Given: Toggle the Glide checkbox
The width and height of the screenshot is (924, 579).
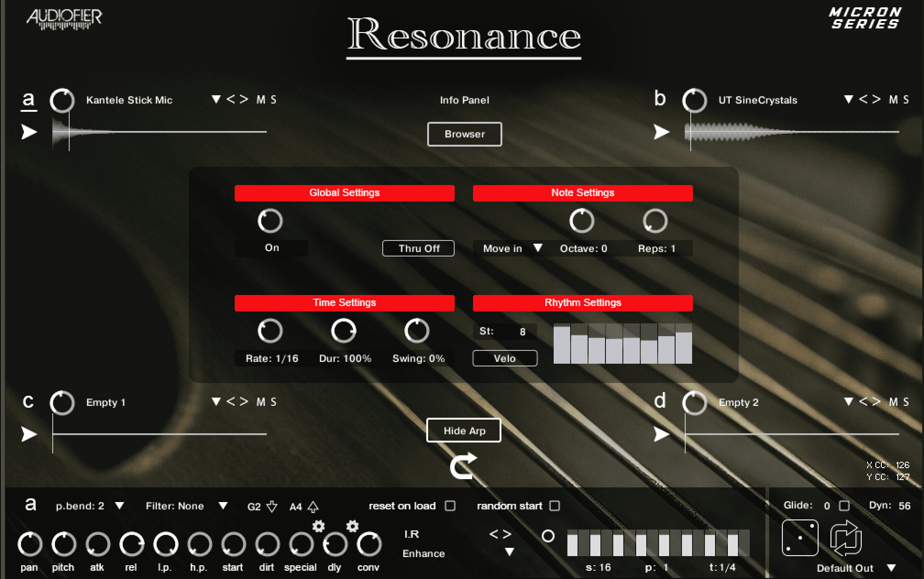Looking at the screenshot, I should pos(845,506).
